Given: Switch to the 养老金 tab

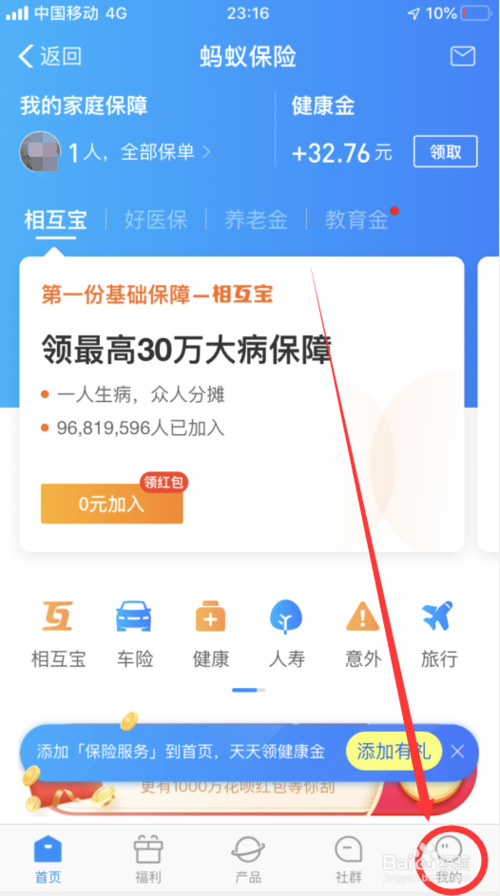Looking at the screenshot, I should 255,219.
